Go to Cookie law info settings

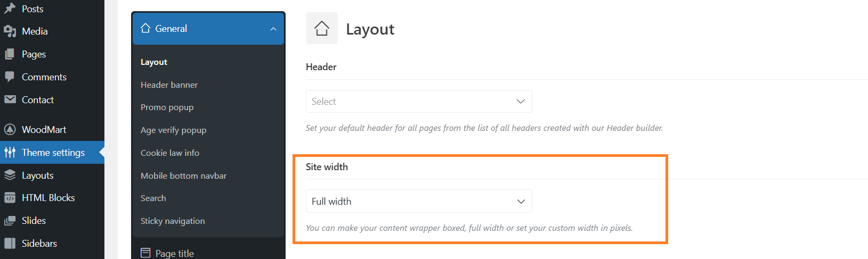click(x=170, y=153)
